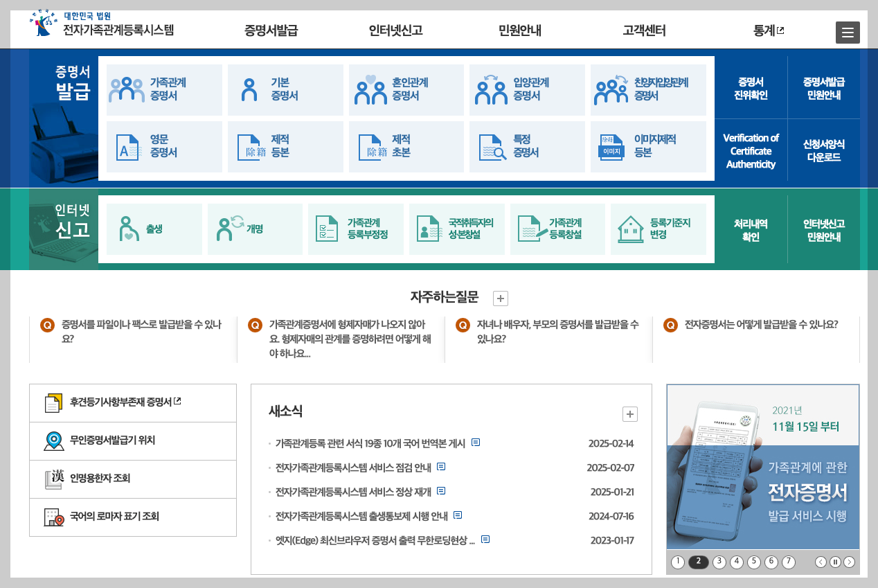Expand the 자주하는질문 FAQ list with plus

click(500, 299)
